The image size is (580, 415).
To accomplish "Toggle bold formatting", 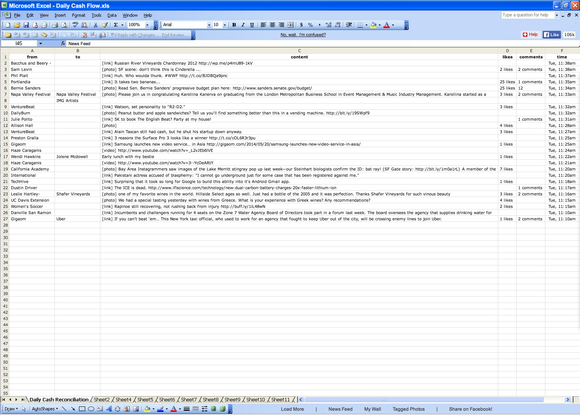I will (x=234, y=25).
